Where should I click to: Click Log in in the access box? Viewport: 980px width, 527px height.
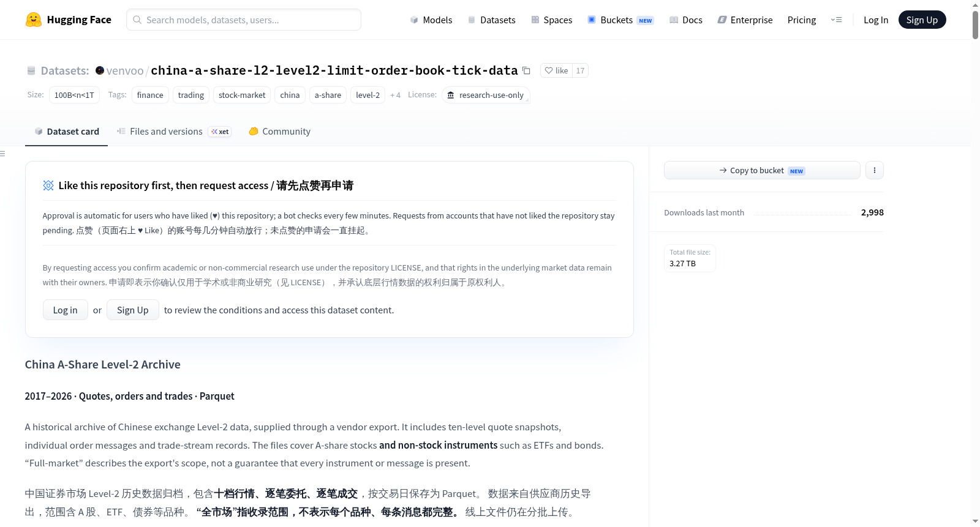[65, 310]
